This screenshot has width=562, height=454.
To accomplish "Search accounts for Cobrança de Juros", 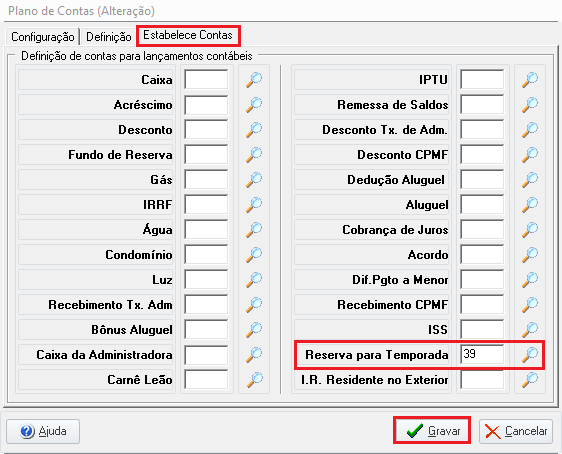I will coord(530,230).
